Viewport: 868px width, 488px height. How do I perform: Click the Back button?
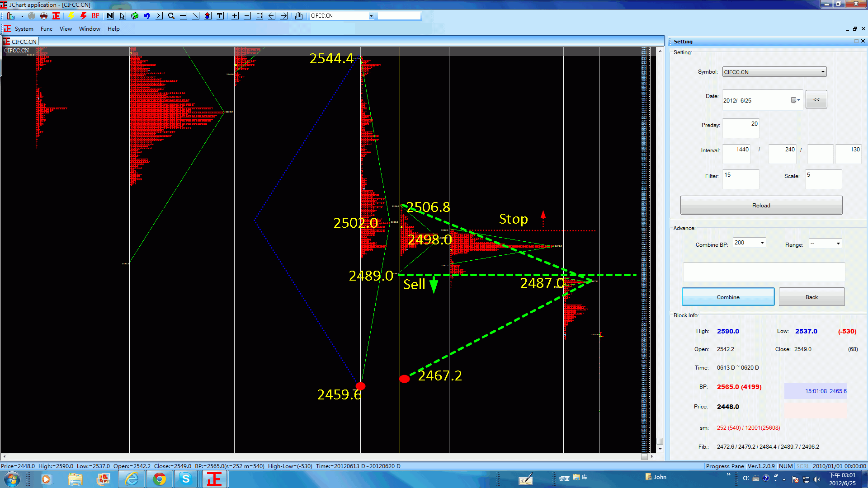tap(811, 297)
